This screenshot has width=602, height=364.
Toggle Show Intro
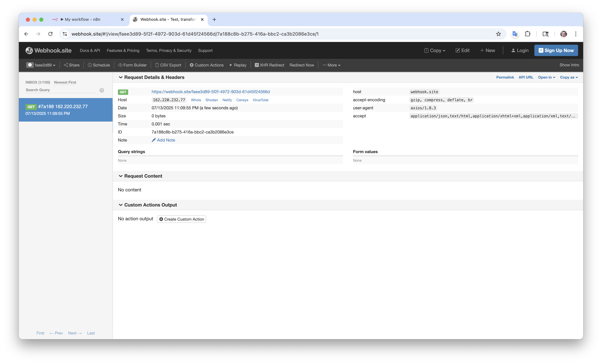coord(569,65)
